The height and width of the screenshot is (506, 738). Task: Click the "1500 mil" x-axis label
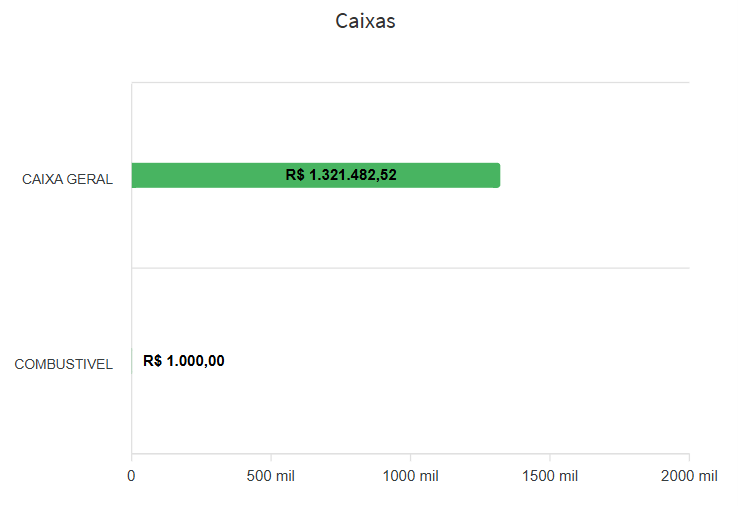[549, 477]
